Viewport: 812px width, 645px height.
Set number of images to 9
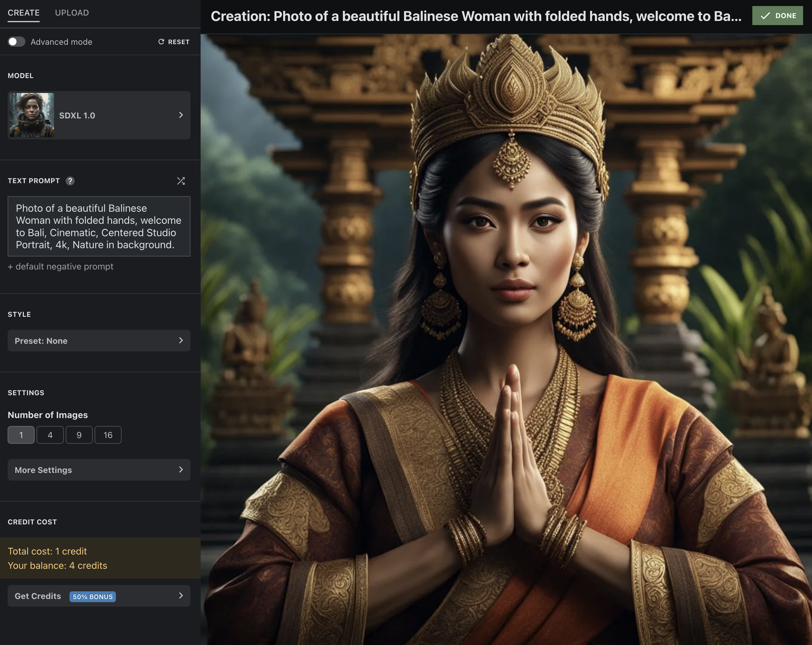(x=79, y=435)
